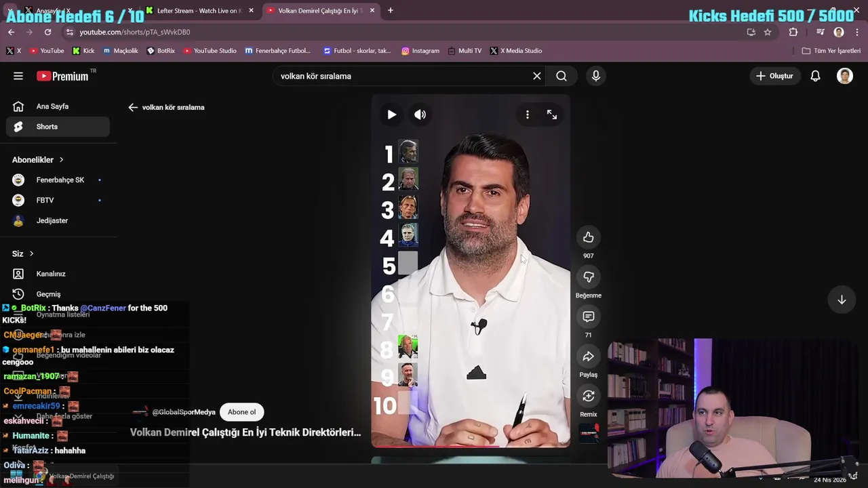This screenshot has width=868, height=488.
Task: Open the X Media Studio bookmark
Action: coord(516,51)
